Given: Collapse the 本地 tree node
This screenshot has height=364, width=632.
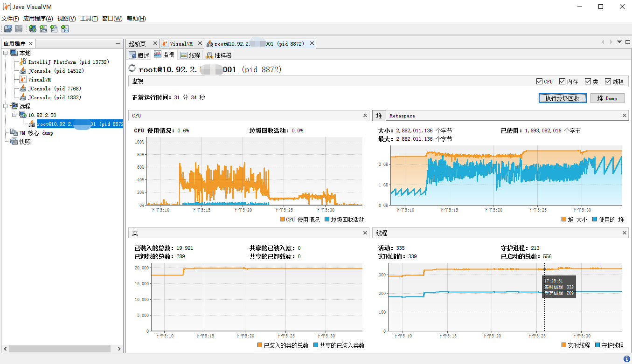Looking at the screenshot, I should click(x=4, y=53).
